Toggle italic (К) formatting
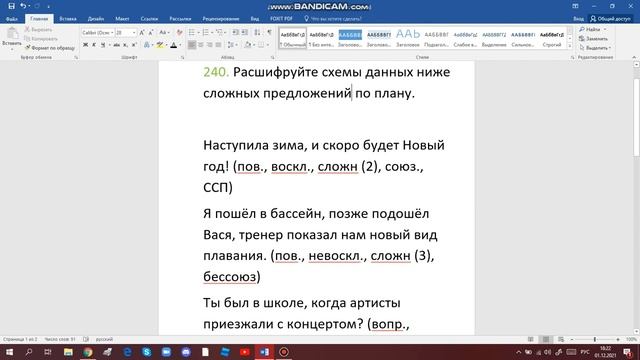This screenshot has width=640, height=360. [x=94, y=45]
